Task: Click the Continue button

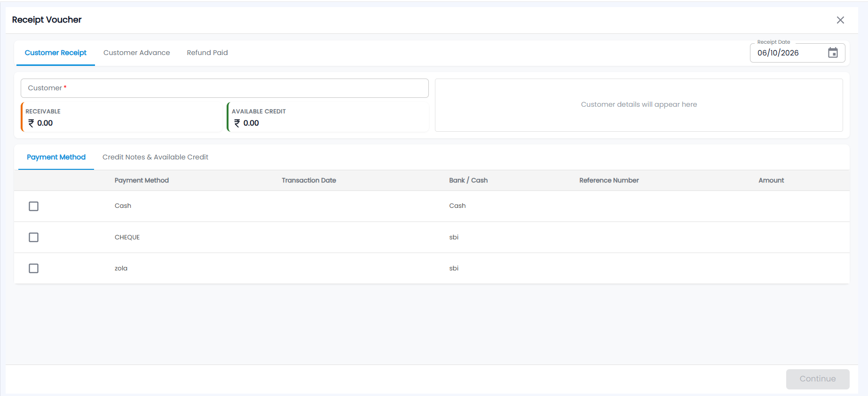Action: 818,379
